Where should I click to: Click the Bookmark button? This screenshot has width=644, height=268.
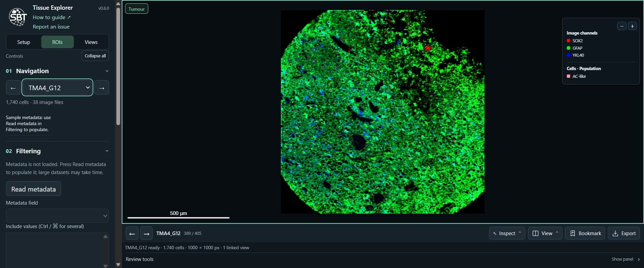click(x=585, y=233)
